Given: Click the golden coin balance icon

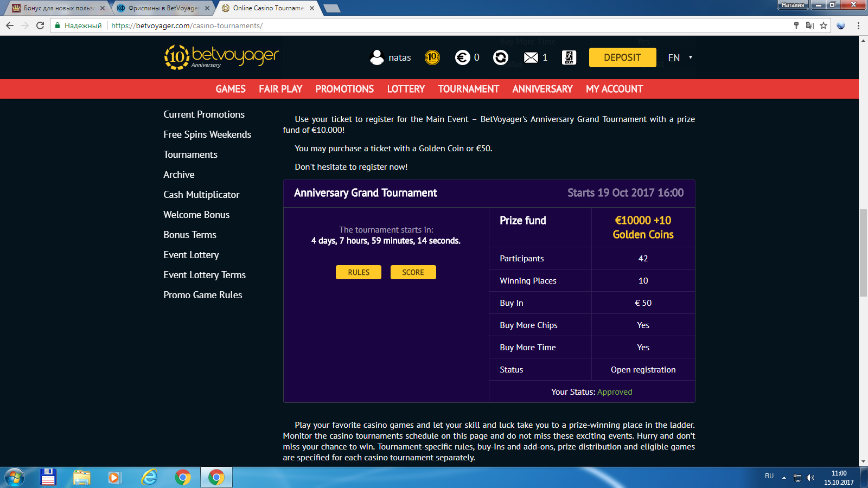Looking at the screenshot, I should click(432, 57).
